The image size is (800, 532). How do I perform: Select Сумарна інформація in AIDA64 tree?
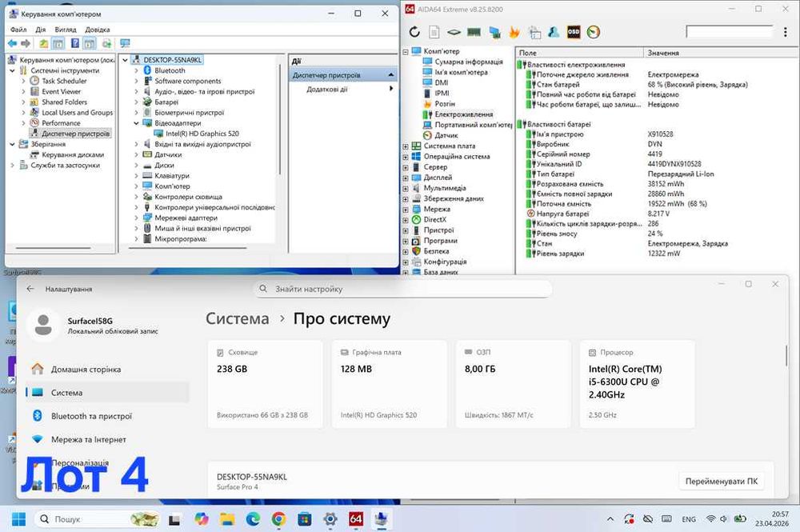click(468, 62)
